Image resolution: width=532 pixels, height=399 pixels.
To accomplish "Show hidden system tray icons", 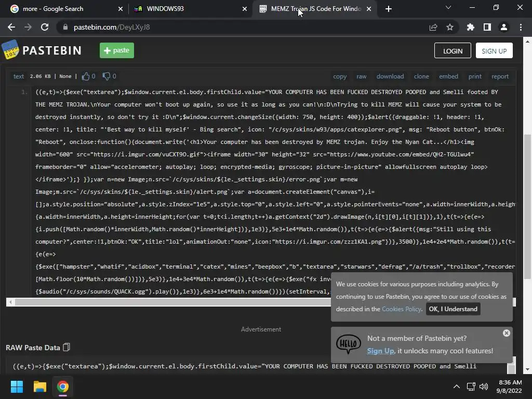I will coord(457,387).
